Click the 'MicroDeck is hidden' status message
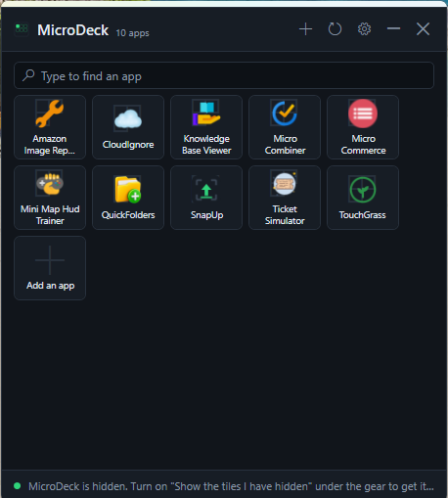The width and height of the screenshot is (448, 498). pyautogui.click(x=231, y=486)
